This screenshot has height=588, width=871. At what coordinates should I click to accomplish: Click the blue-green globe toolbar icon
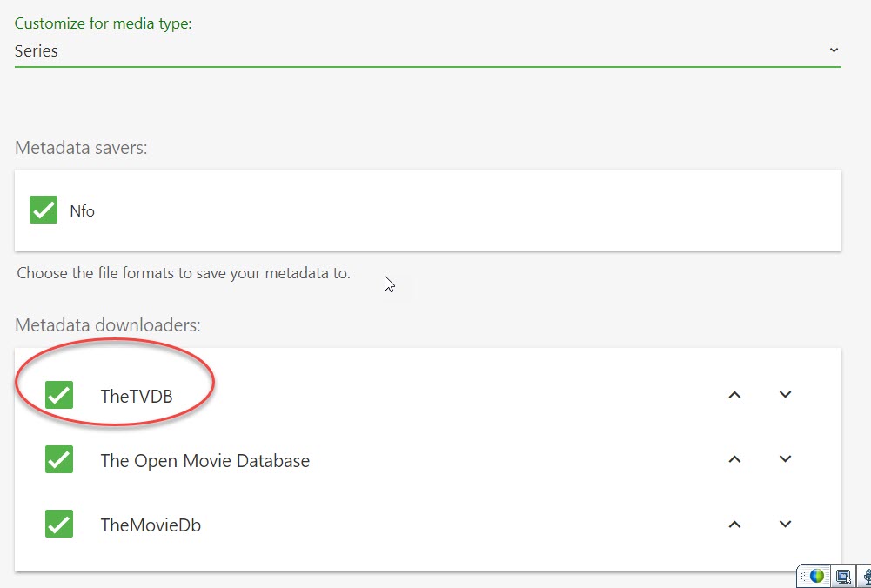pos(817,576)
